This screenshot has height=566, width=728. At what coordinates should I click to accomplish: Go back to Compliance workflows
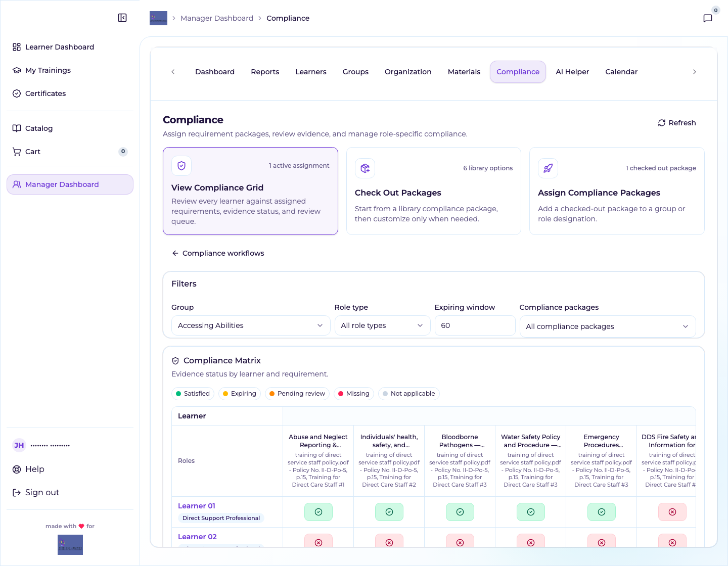(x=218, y=253)
